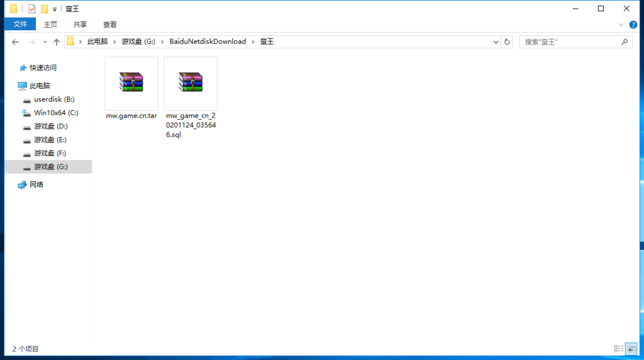Click the New folder quick access icon

(x=45, y=9)
